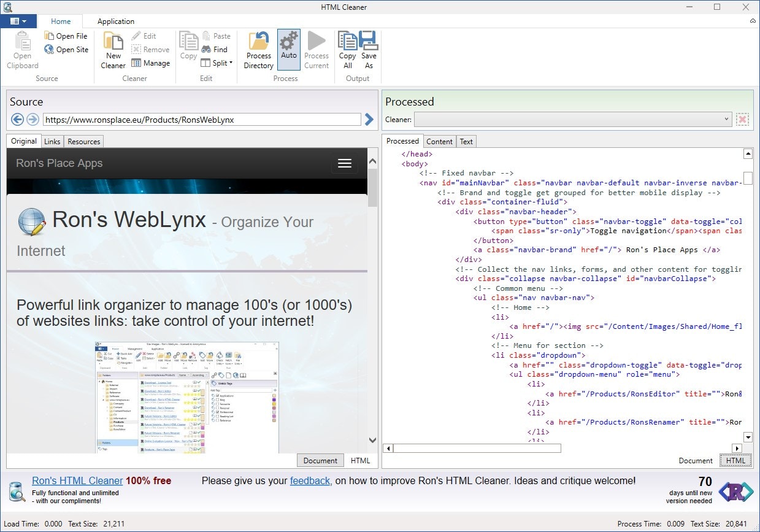Click the Process Directory folder icon

point(259,42)
